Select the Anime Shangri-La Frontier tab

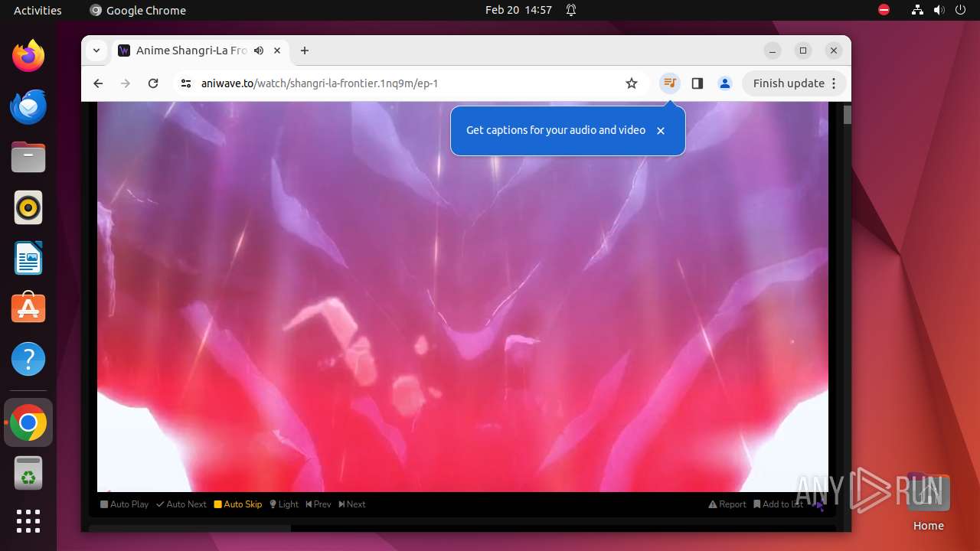pyautogui.click(x=201, y=51)
